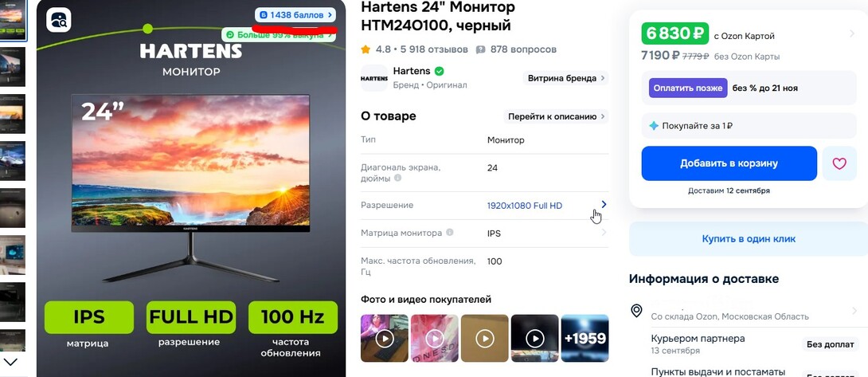Image resolution: width=868 pixels, height=377 pixels.
Task: Open the Hartens brand logo
Action: (374, 77)
